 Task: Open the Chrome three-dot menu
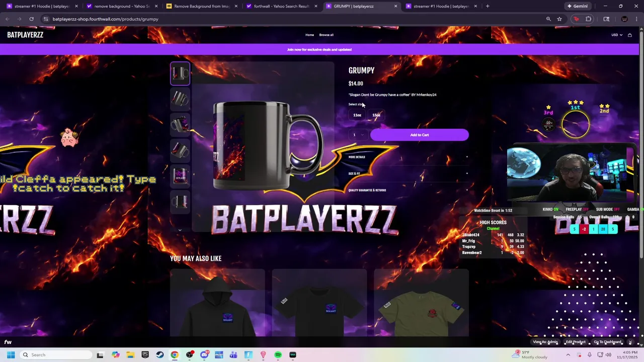(636, 19)
